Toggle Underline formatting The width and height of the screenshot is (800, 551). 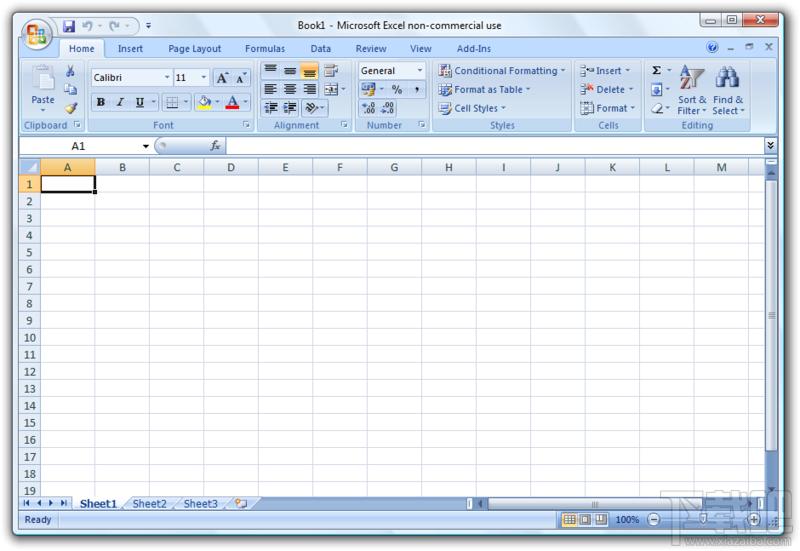139,102
